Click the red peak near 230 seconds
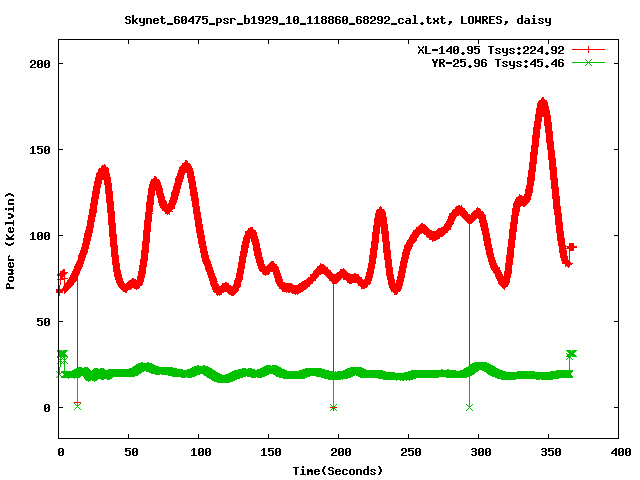Image resolution: width=640 pixels, height=480 pixels. (380, 212)
